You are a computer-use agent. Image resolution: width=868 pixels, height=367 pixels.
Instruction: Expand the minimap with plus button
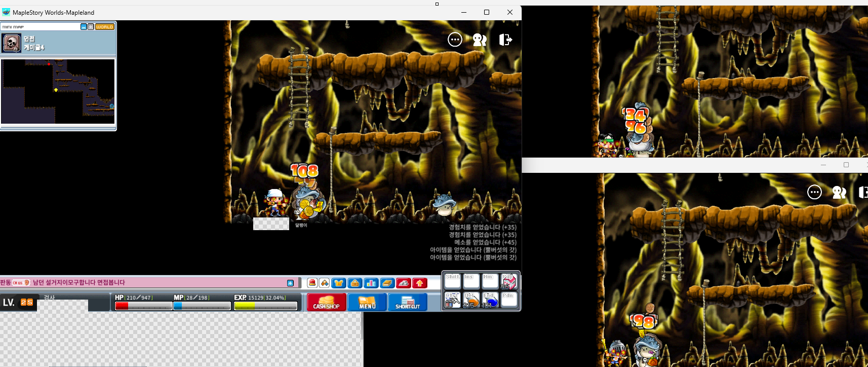point(91,27)
